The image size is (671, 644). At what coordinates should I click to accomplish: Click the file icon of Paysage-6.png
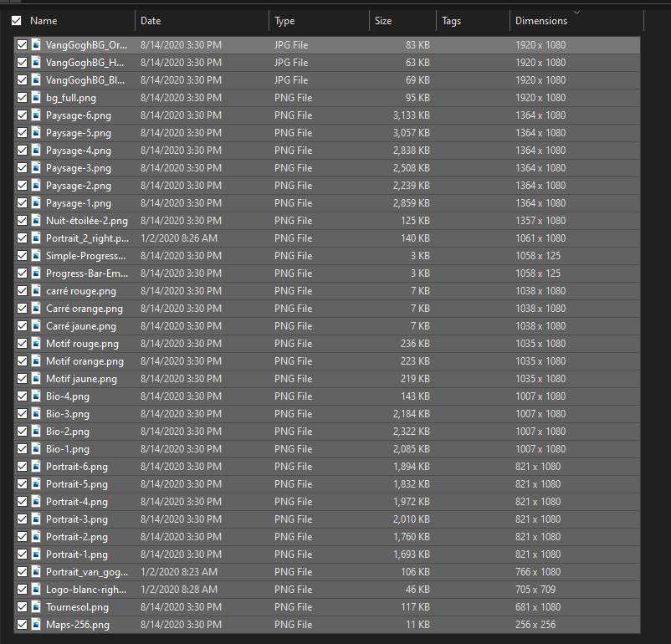pos(36,115)
